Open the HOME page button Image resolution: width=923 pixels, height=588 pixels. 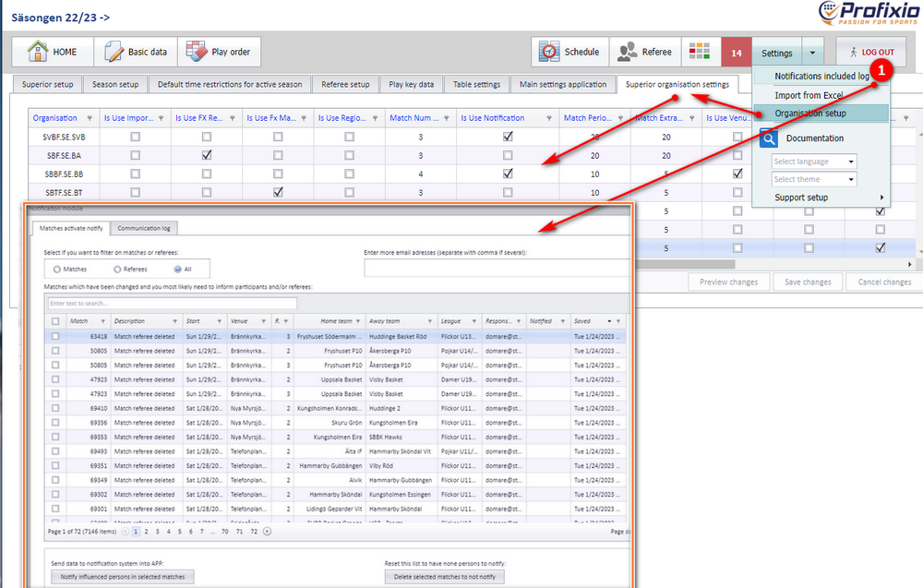[x=53, y=52]
